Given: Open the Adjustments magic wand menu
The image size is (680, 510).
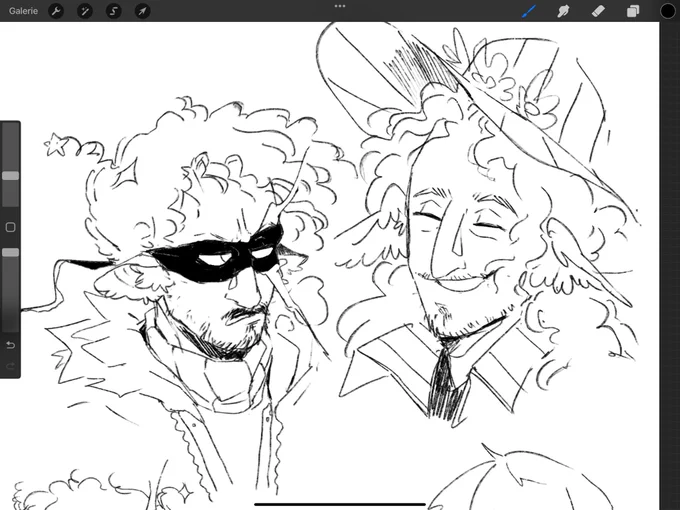Looking at the screenshot, I should [85, 11].
